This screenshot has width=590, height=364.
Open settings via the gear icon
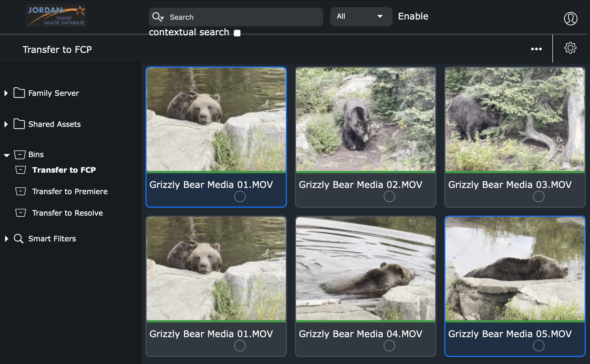point(570,48)
